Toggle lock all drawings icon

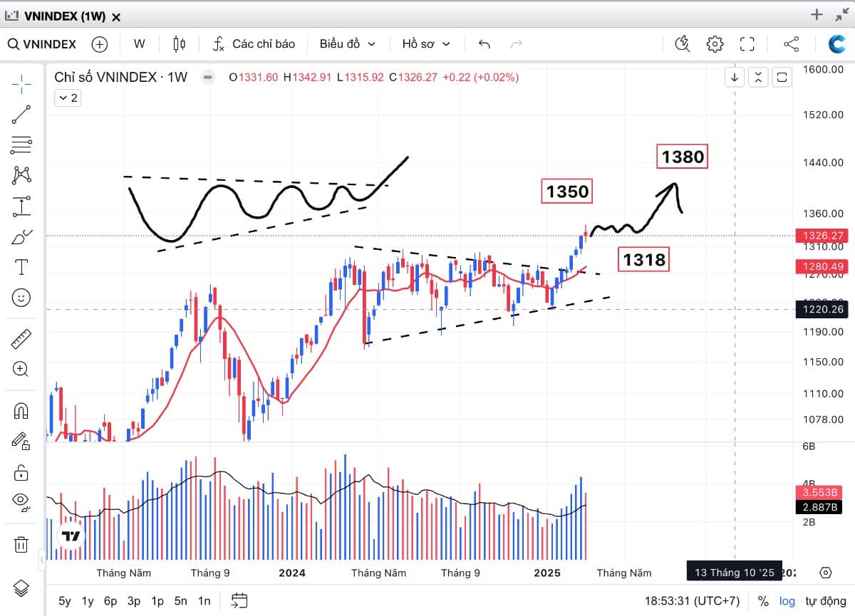pyautogui.click(x=21, y=471)
